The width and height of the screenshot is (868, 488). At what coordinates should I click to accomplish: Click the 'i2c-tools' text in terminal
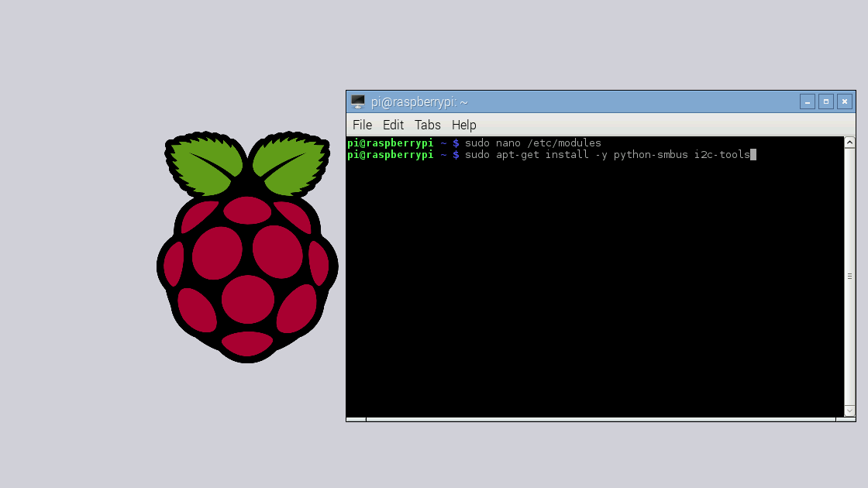[x=722, y=155]
